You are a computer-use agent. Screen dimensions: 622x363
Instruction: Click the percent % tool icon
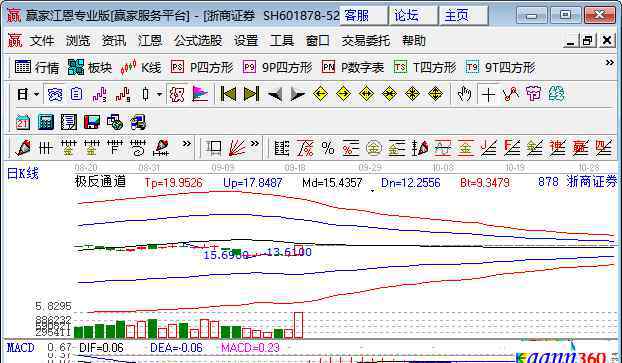tap(328, 148)
